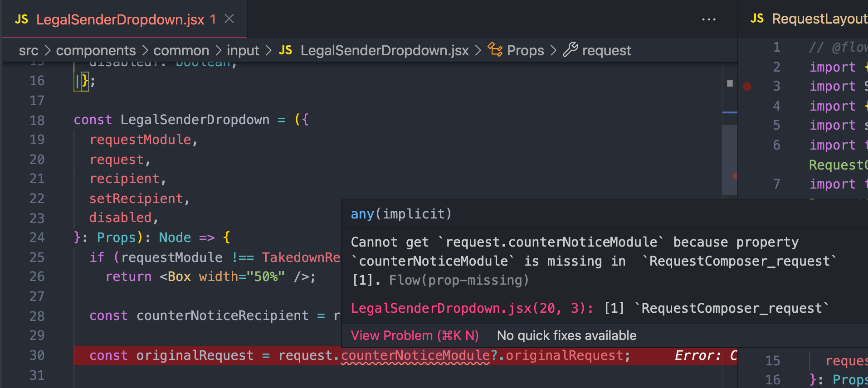
Task: Select the src breadcrumb
Action: tap(29, 50)
